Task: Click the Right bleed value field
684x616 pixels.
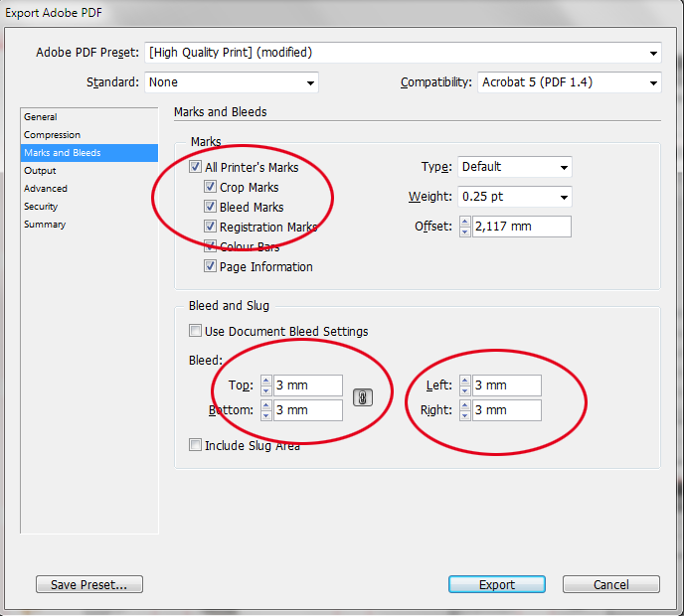Action: coord(506,410)
